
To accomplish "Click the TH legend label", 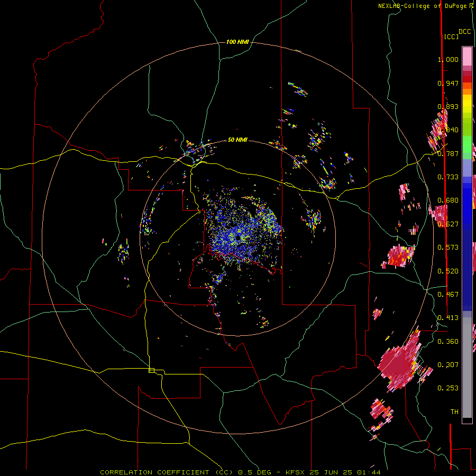I will pyautogui.click(x=454, y=412).
